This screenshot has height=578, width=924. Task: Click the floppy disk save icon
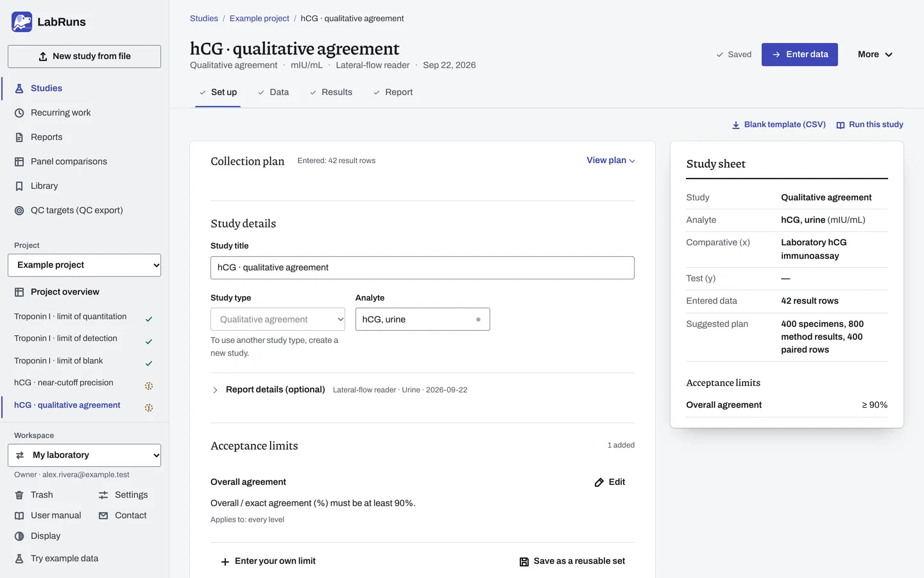pos(524,562)
